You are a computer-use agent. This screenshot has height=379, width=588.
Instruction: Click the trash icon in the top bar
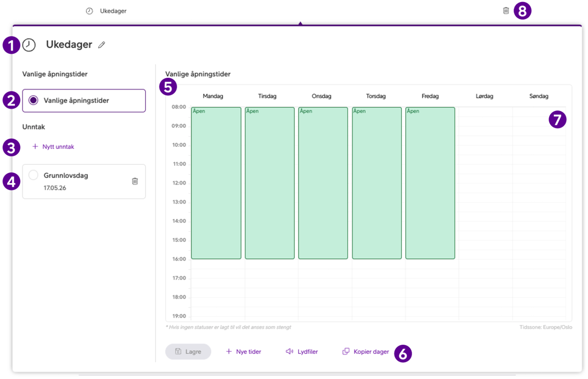(x=506, y=11)
